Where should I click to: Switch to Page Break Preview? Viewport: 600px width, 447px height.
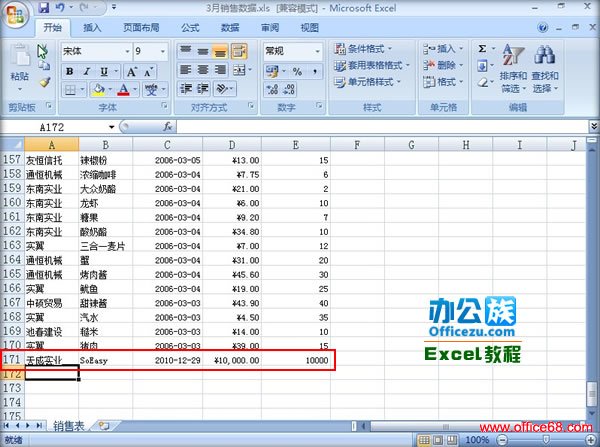click(x=452, y=440)
